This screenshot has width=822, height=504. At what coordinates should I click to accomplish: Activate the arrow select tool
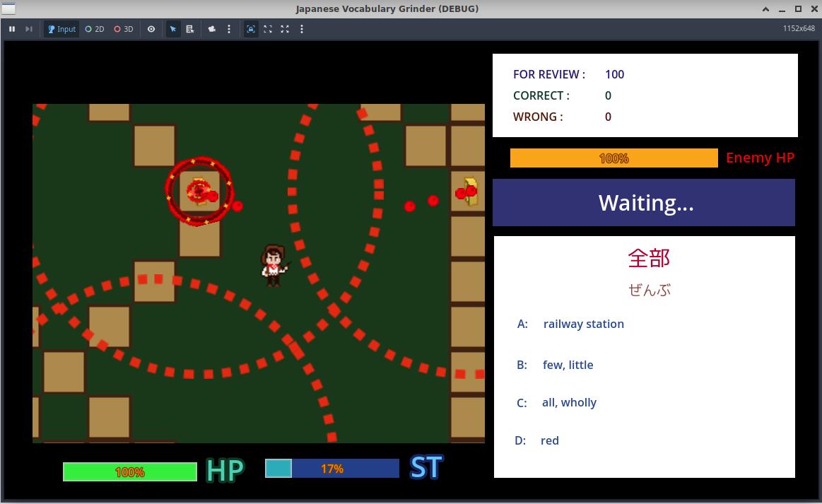(x=173, y=30)
